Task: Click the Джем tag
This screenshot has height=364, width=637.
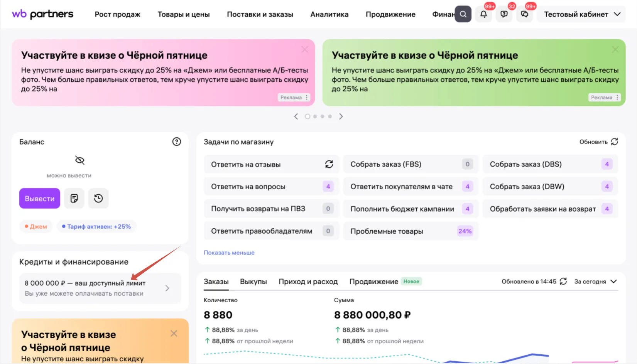Action: tap(36, 226)
